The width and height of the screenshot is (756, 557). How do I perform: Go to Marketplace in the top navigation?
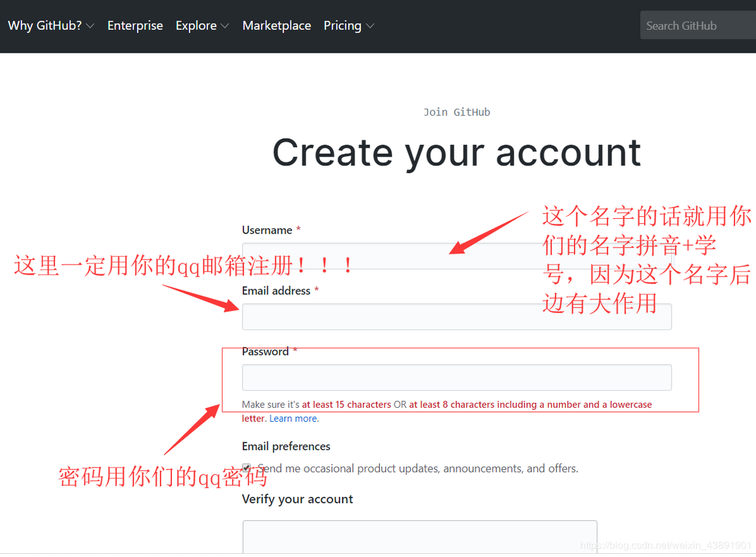click(277, 25)
